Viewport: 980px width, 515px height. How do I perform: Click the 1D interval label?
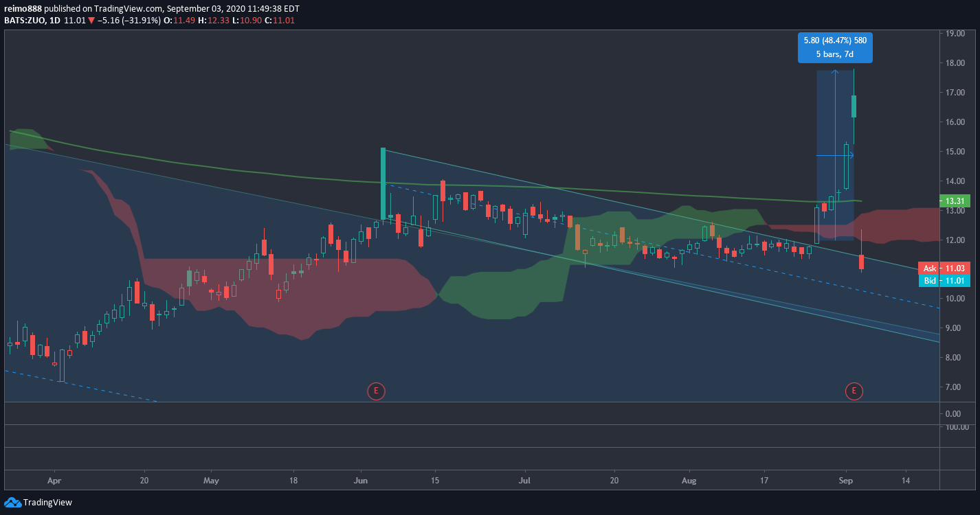click(54, 20)
